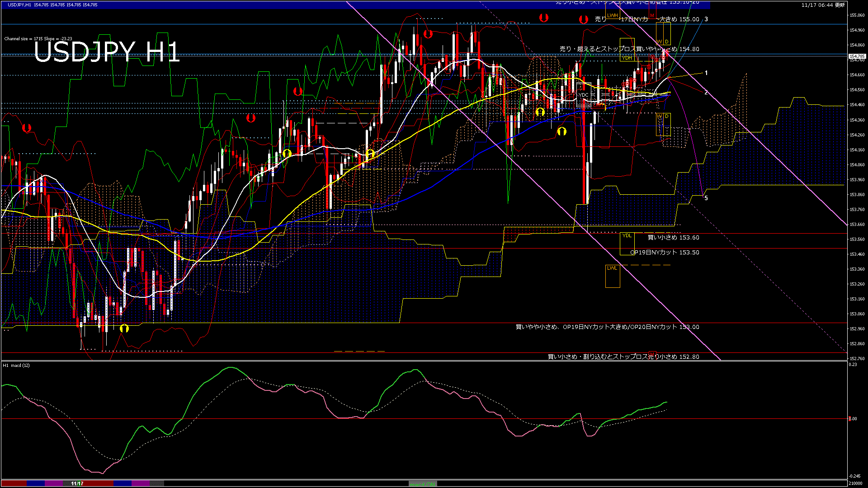Click the yellow omega reversal marker below 154.30
Screen dimensions: 868x488
[x=562, y=131]
